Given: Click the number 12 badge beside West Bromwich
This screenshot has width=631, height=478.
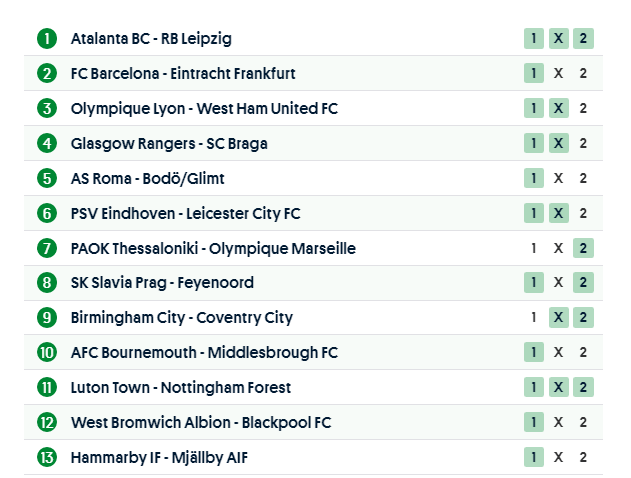Looking at the screenshot, I should pyautogui.click(x=47, y=422).
